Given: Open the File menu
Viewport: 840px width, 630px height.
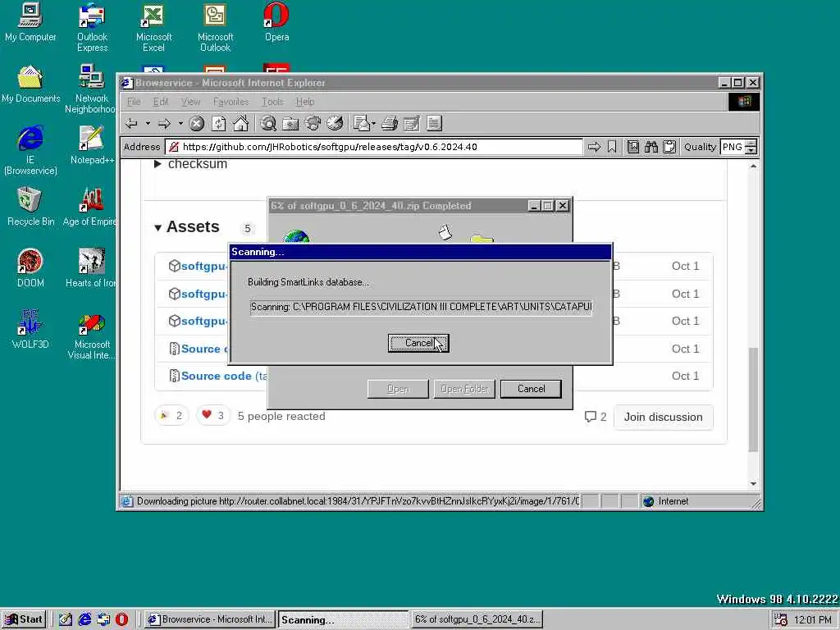Looking at the screenshot, I should click(134, 102).
